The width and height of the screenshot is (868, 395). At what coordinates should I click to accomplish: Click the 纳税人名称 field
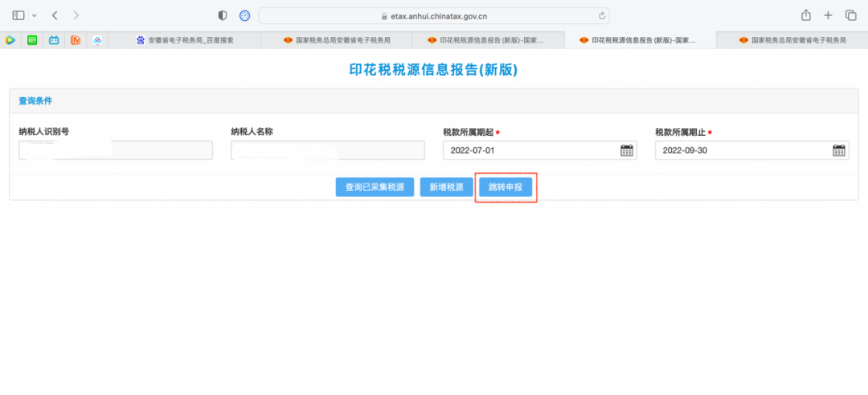click(x=328, y=150)
